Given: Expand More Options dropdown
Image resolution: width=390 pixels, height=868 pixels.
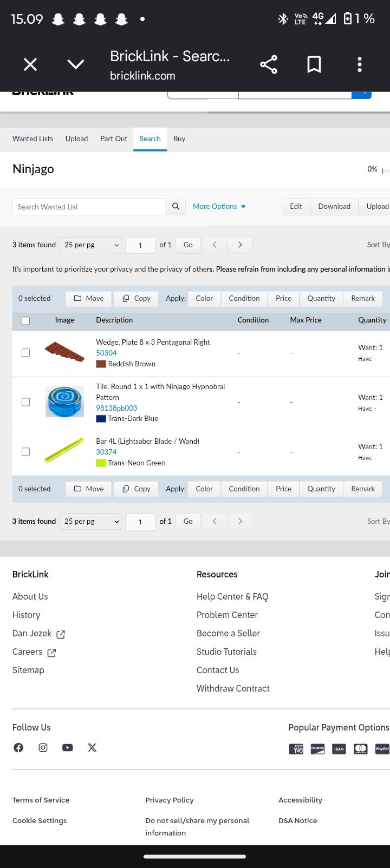Looking at the screenshot, I should [x=219, y=207].
